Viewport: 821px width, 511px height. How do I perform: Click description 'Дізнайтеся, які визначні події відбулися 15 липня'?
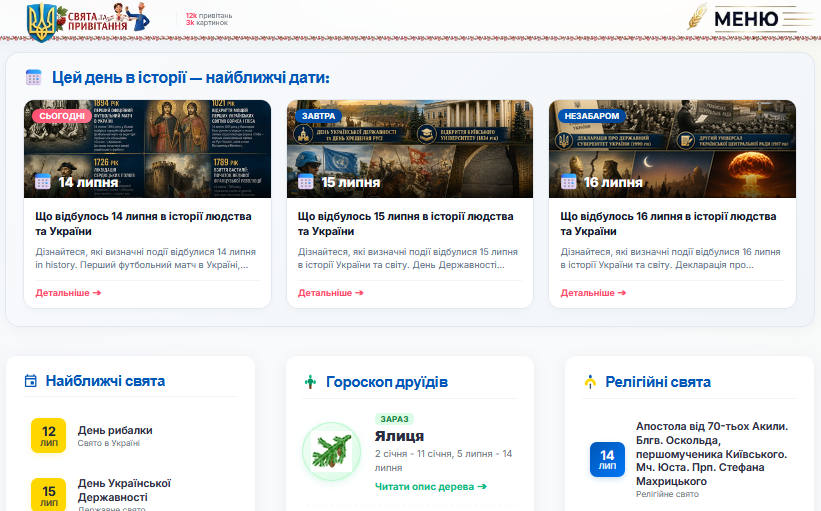coord(408,258)
